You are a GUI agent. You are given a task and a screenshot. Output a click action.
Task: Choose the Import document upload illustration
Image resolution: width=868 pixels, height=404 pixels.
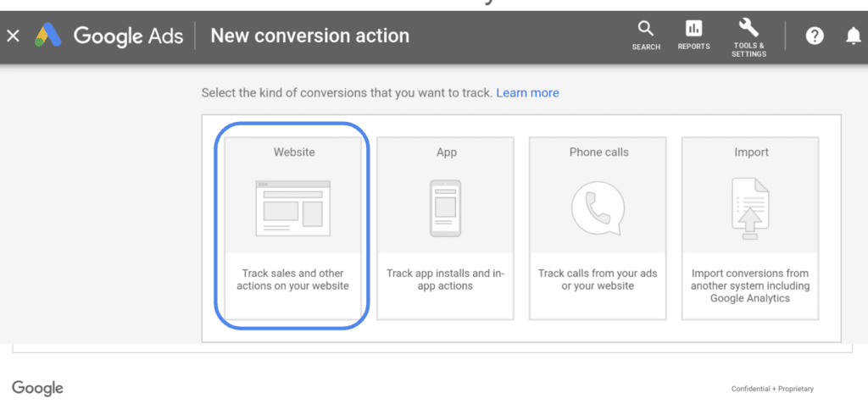tap(750, 208)
